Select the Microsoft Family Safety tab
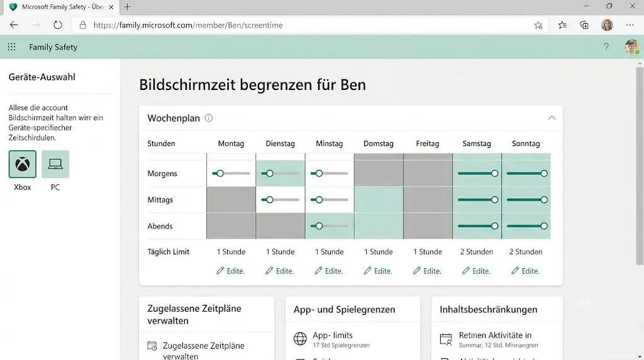Viewport: 644px width, 360px height. pyautogui.click(x=62, y=7)
